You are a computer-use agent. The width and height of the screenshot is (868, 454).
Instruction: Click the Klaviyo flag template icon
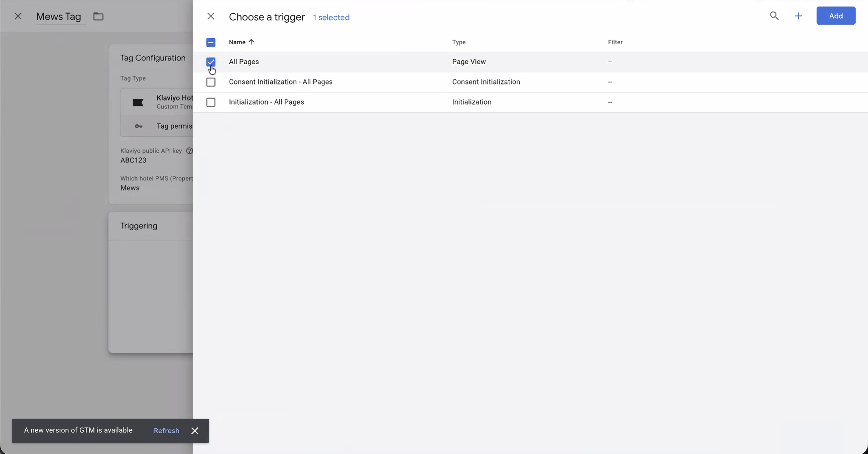(138, 103)
